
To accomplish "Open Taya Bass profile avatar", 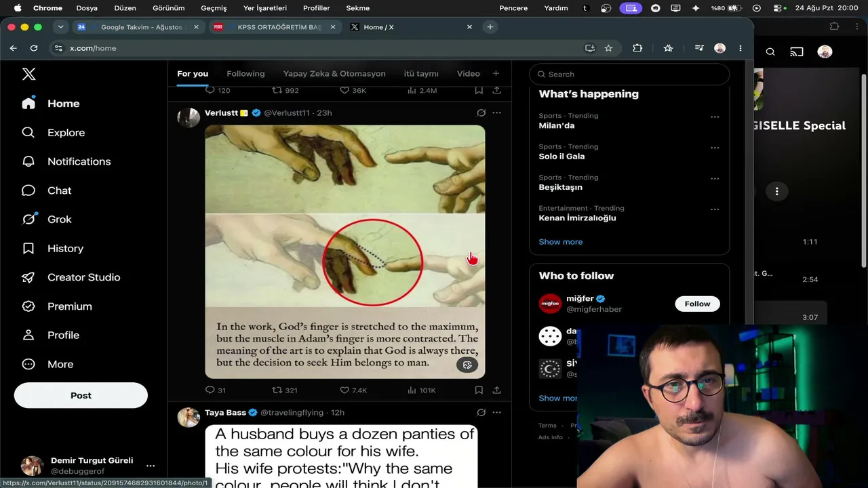I will point(189,417).
